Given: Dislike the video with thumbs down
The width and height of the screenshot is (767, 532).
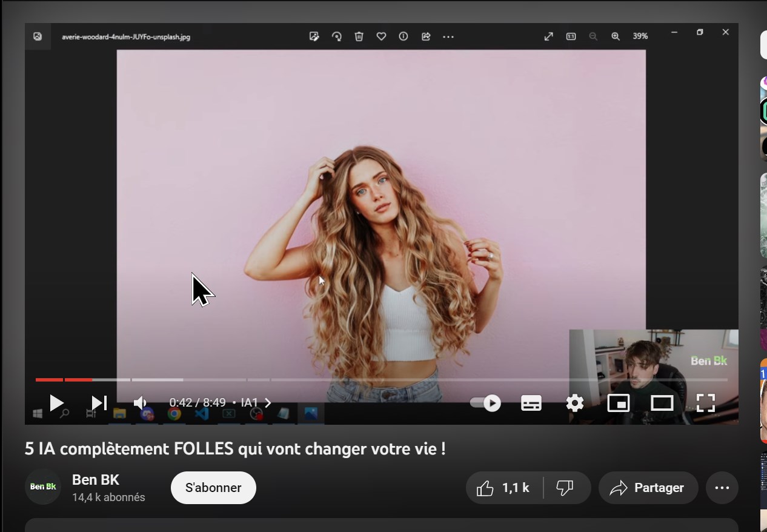Looking at the screenshot, I should (x=565, y=488).
